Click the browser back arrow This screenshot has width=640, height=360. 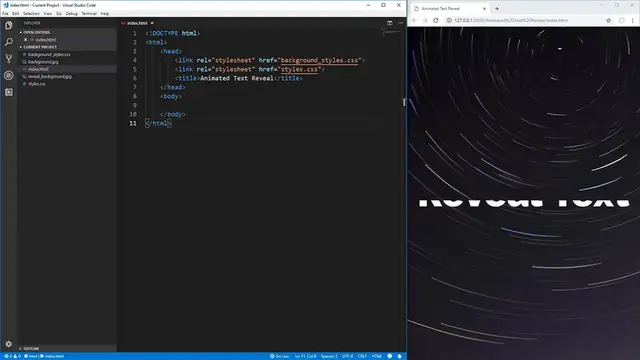414,20
